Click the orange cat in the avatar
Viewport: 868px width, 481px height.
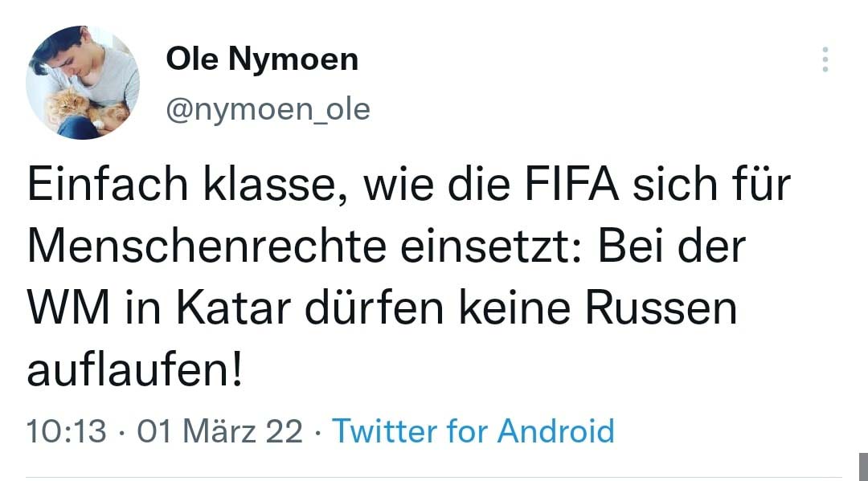pyautogui.click(x=74, y=110)
